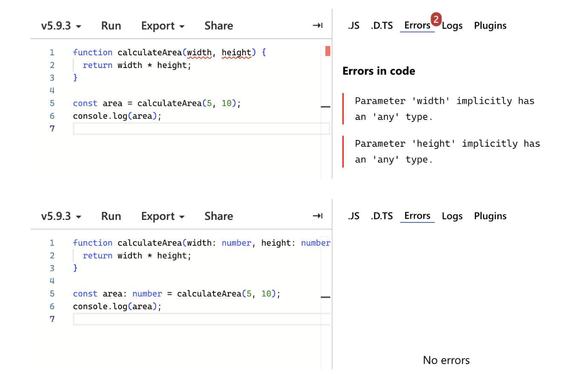The height and width of the screenshot is (376, 588).
Task: Switch to the .JS tab in top sidebar
Action: pos(354,26)
